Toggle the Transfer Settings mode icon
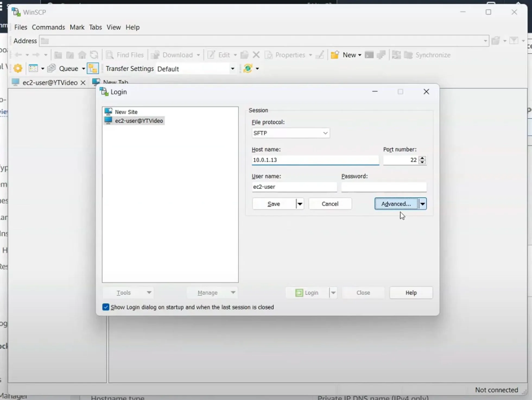The image size is (532, 400). tap(93, 68)
